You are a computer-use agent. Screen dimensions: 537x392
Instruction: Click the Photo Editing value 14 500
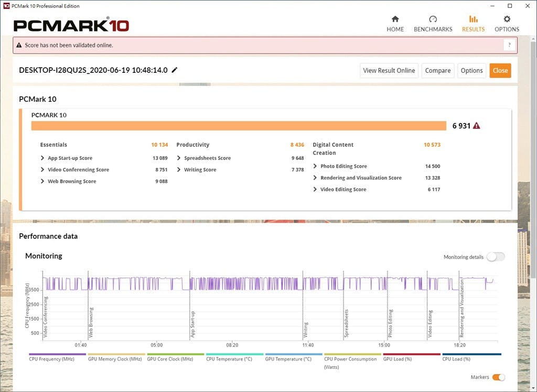point(433,166)
